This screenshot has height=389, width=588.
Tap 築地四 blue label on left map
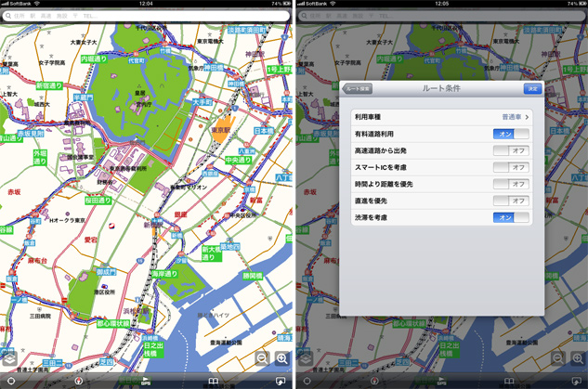(x=229, y=247)
